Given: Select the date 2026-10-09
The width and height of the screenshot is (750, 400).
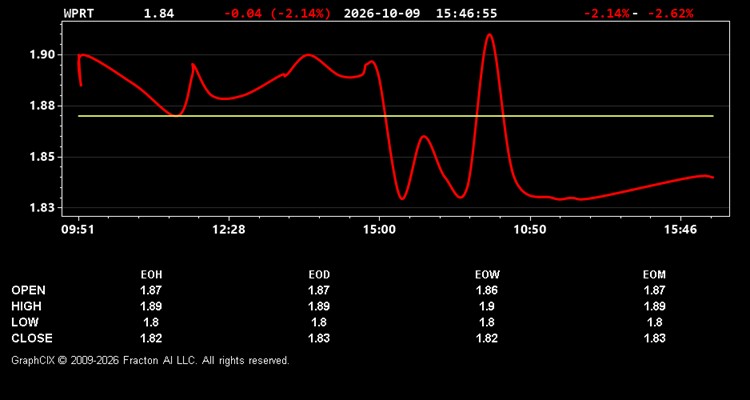Looking at the screenshot, I should [x=382, y=13].
